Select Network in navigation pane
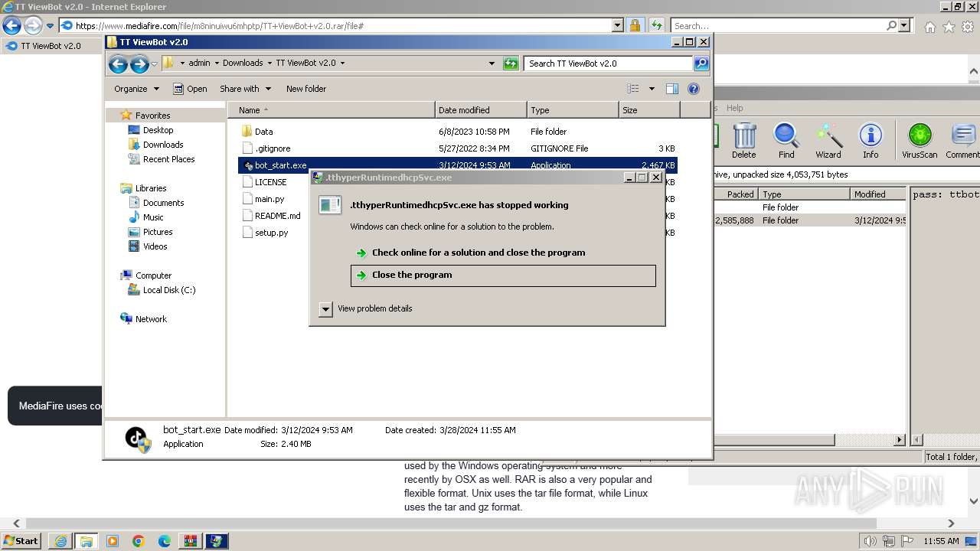Viewport: 980px width, 551px height. coord(150,319)
